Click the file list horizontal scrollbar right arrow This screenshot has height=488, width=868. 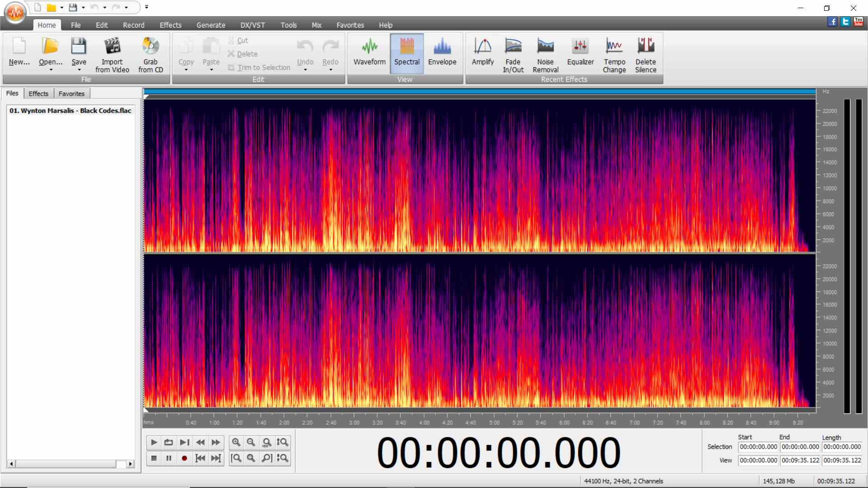tap(130, 464)
